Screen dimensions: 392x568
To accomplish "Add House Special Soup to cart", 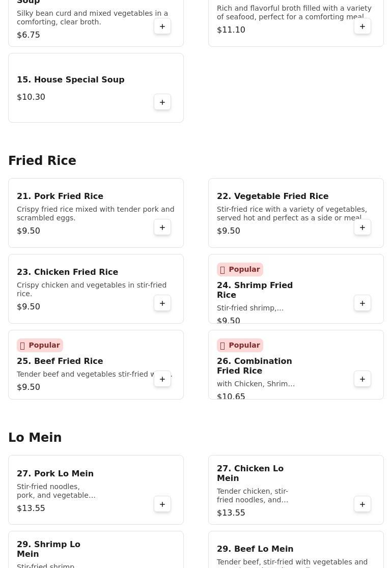I will click(x=162, y=102).
